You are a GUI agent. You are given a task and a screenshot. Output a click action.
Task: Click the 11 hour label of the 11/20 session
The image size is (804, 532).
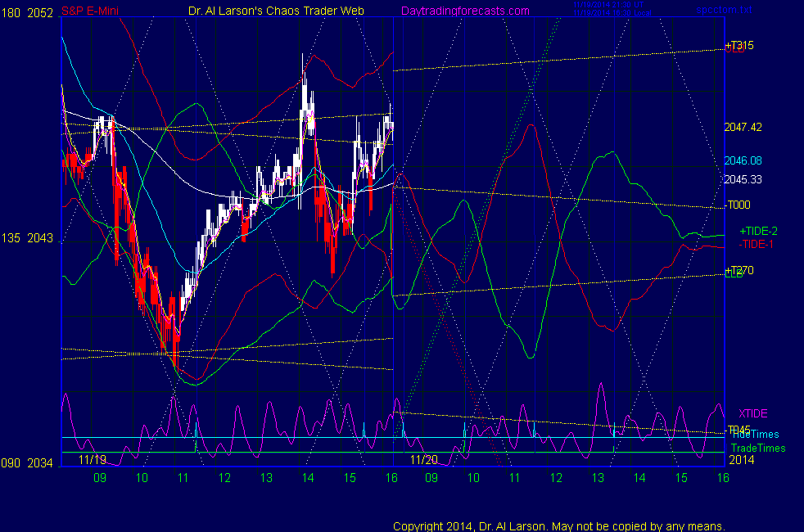[515, 478]
